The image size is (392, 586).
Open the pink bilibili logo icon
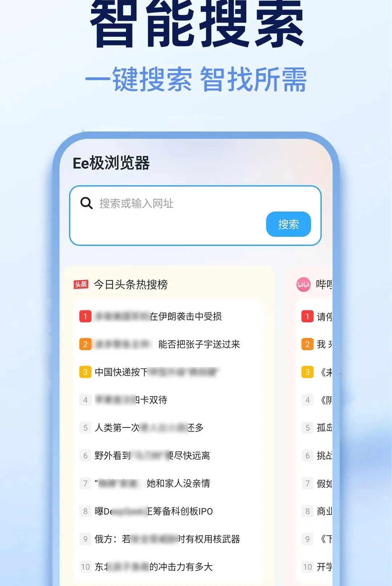[304, 284]
